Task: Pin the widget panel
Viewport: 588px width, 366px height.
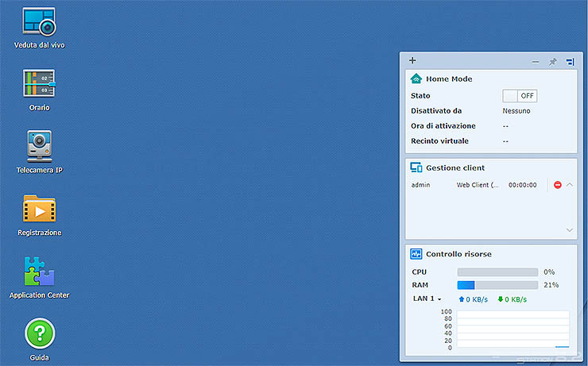Action: (x=553, y=61)
